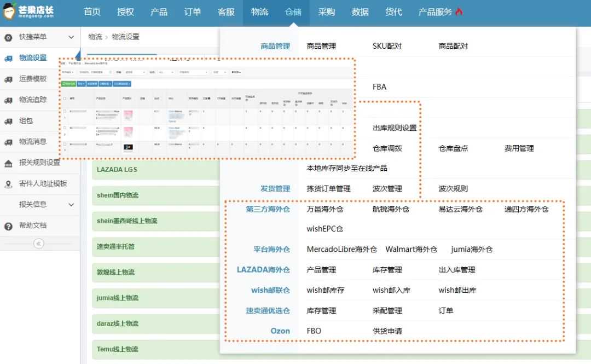Click 库存管理 in the LAZADA海外仓 row
Screen dimensions: 591x364
387,270
